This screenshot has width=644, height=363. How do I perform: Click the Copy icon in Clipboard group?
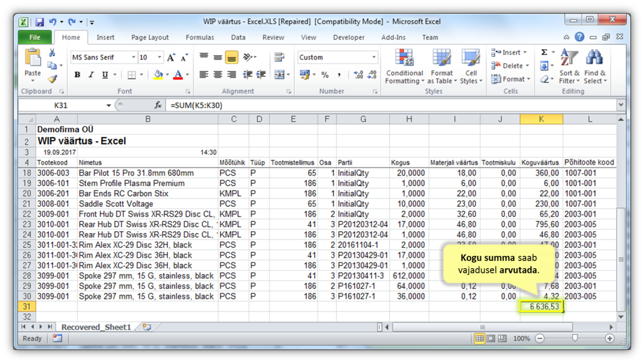coord(51,66)
